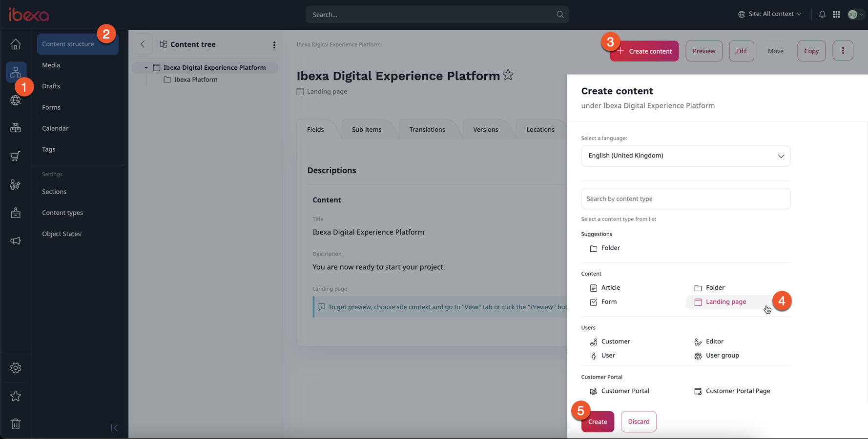Open Bookmarks via the star sidebar icon
This screenshot has width=868, height=439.
(16, 396)
